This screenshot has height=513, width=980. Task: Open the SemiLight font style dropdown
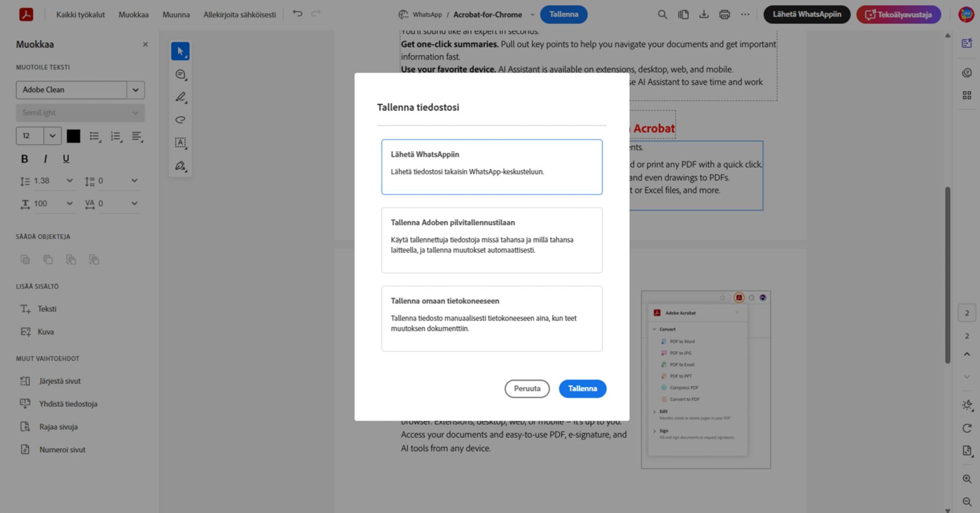pyautogui.click(x=80, y=113)
